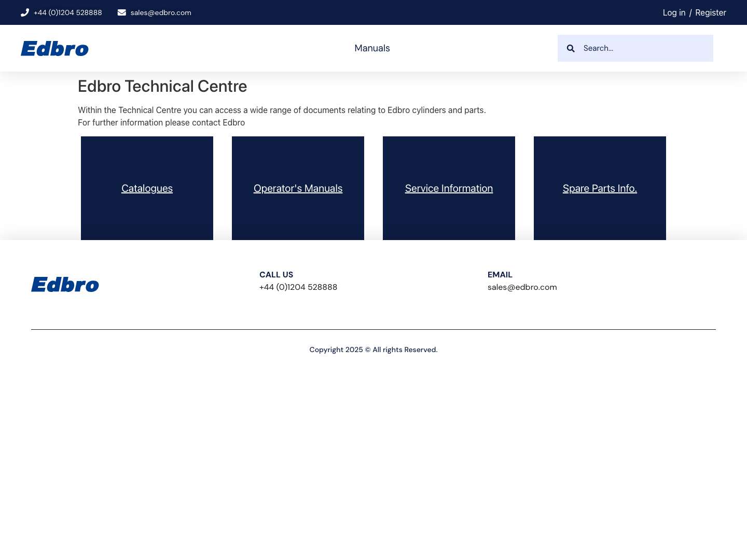The height and width of the screenshot is (560, 747).
Task: Open the Operator's Manuals link
Action: point(298,188)
